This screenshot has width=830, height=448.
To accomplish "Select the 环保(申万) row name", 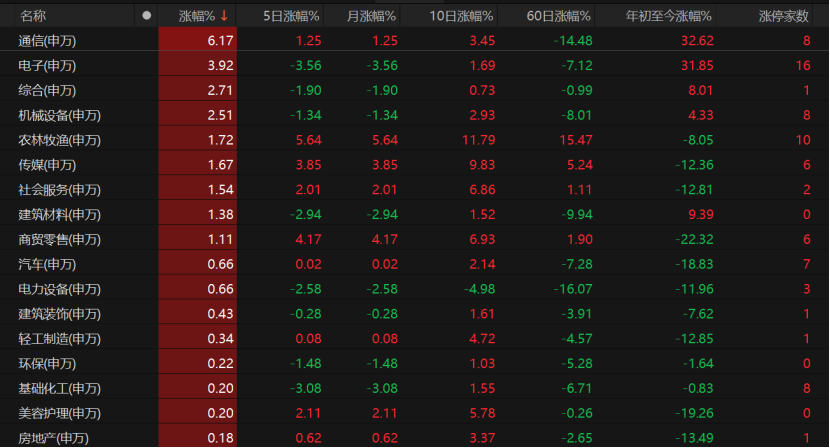I will 47,364.
